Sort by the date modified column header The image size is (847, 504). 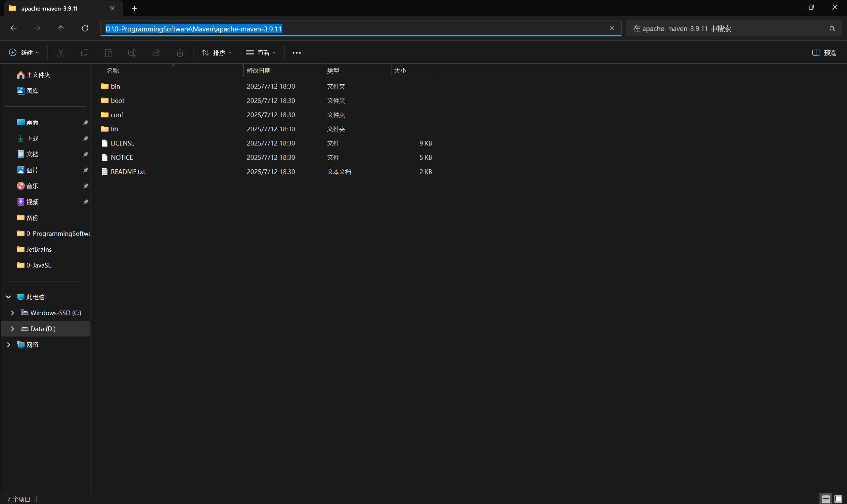click(258, 71)
